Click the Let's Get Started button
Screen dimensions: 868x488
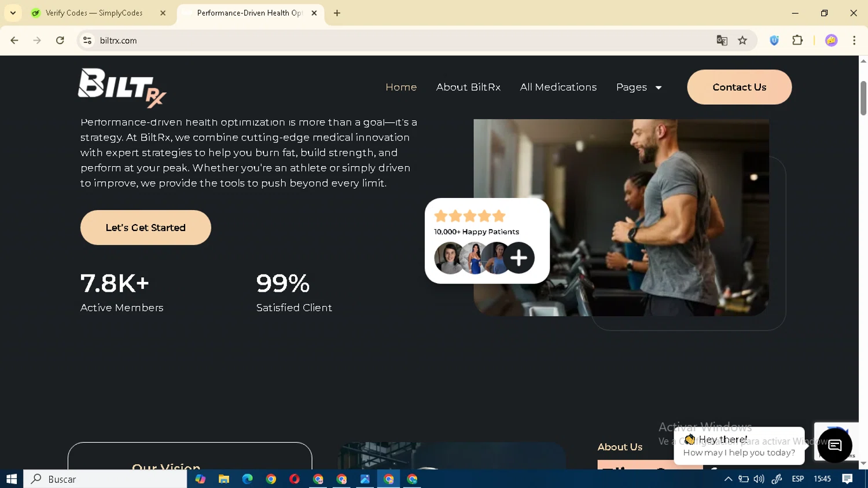(145, 228)
